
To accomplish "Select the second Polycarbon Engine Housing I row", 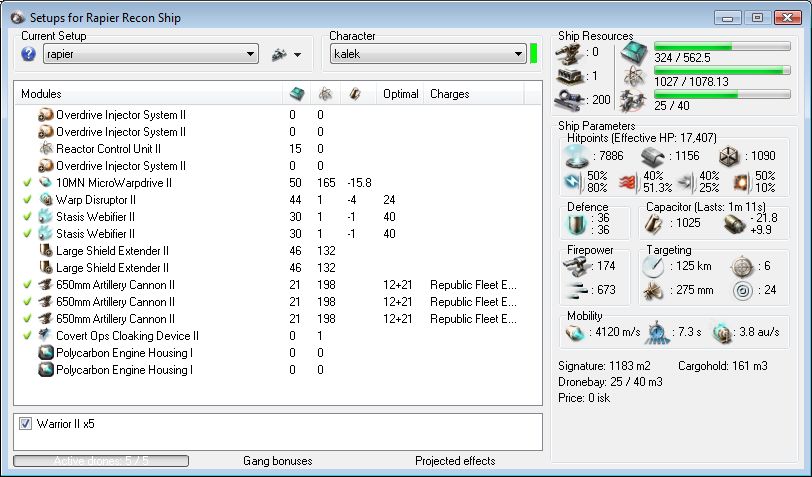I will [278, 370].
